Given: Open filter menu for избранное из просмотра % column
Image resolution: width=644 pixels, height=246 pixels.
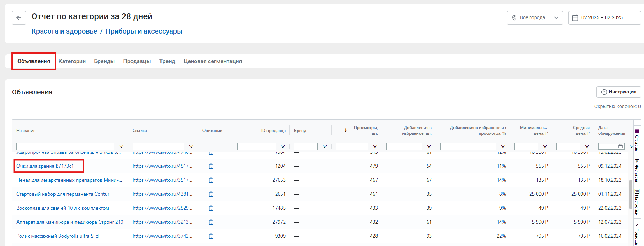Looking at the screenshot, I should click(503, 147).
